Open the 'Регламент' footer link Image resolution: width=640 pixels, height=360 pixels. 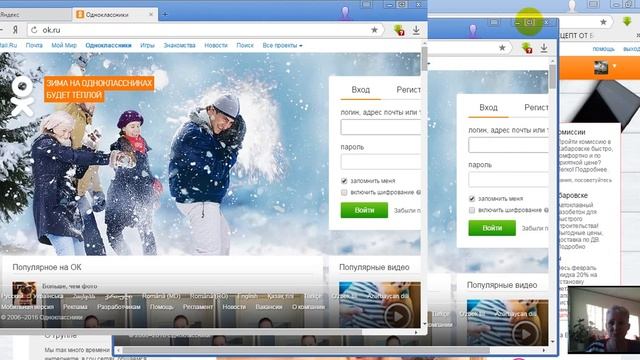(x=198, y=307)
